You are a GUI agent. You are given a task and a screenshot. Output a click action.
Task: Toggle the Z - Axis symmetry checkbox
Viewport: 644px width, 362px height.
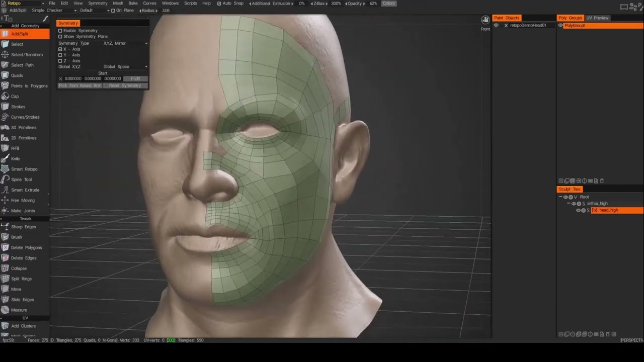pos(60,61)
